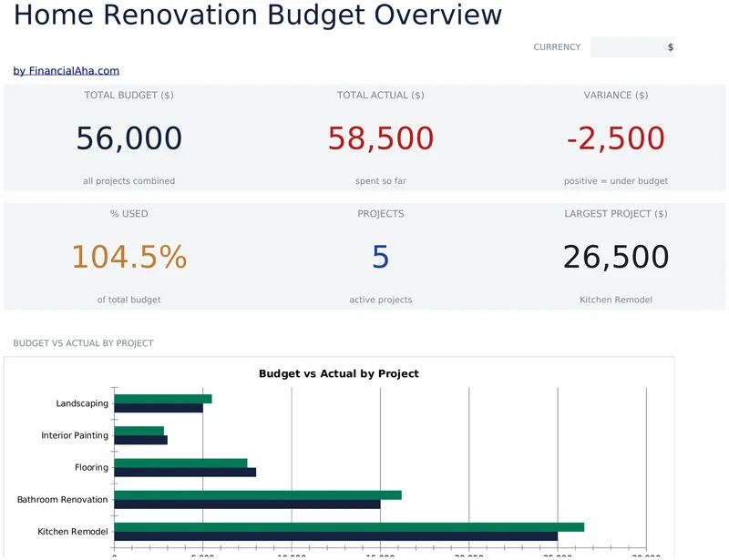
Task: Click the 56,000 total budget value
Action: click(x=128, y=138)
